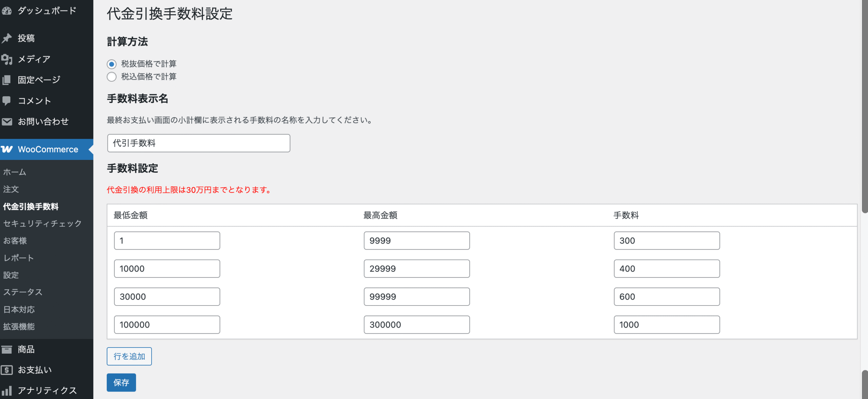Open メディア in the sidebar
The width and height of the screenshot is (868, 399).
click(47, 59)
